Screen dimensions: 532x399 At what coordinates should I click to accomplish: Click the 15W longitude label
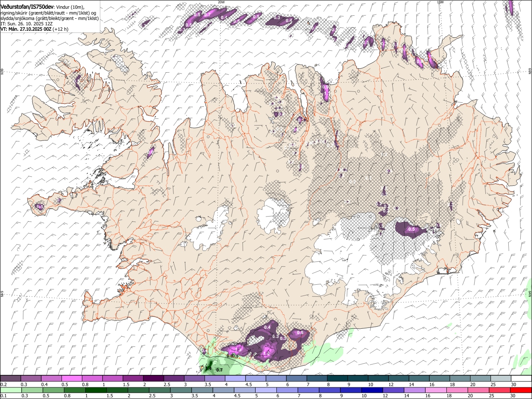(440, 2)
